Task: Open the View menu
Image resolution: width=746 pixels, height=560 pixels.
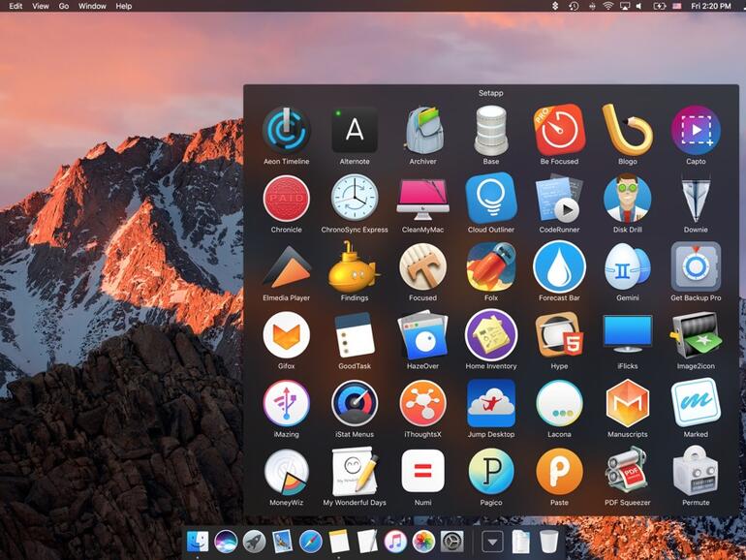Action: (x=41, y=6)
